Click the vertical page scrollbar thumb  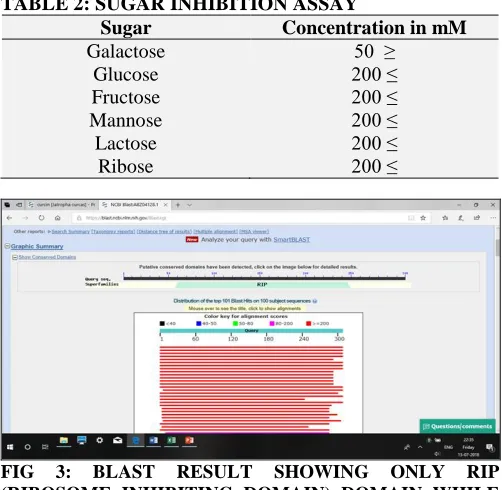click(498, 248)
